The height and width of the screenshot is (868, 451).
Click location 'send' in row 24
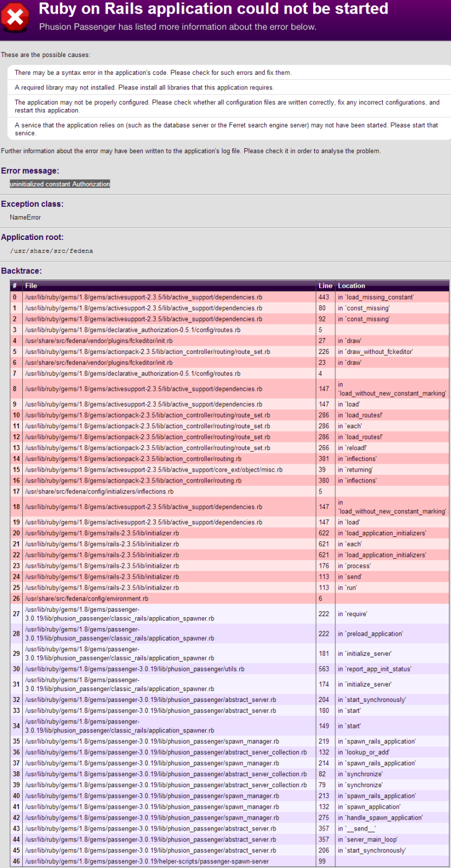point(350,576)
